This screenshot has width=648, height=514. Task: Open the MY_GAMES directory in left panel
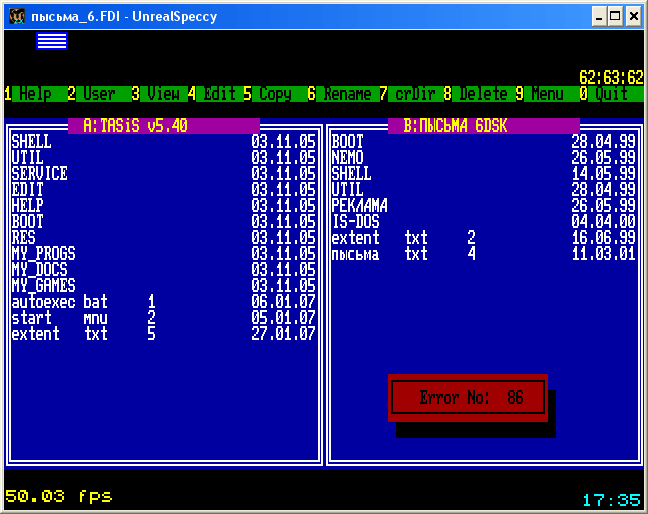(x=43, y=286)
